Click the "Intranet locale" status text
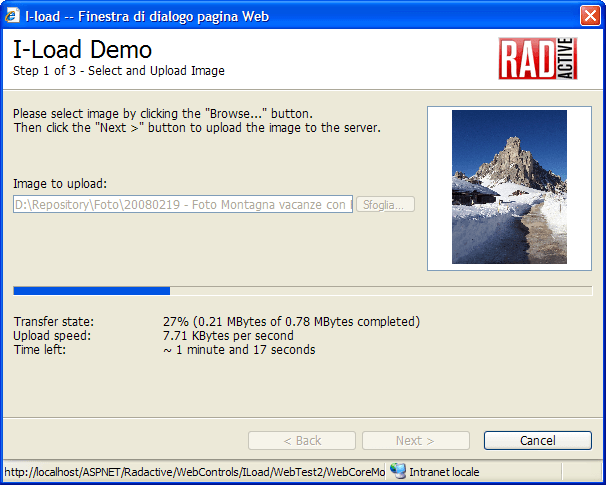The height and width of the screenshot is (485, 606). coord(444,472)
